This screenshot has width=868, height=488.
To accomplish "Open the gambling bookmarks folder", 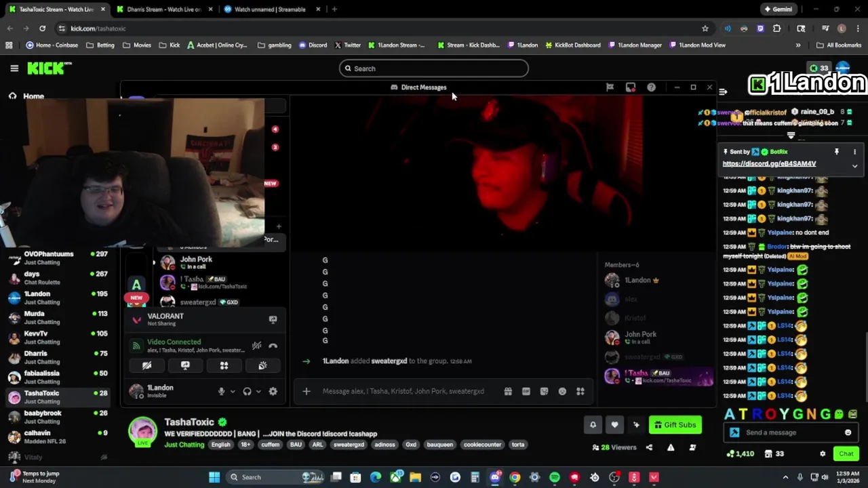I will click(274, 45).
